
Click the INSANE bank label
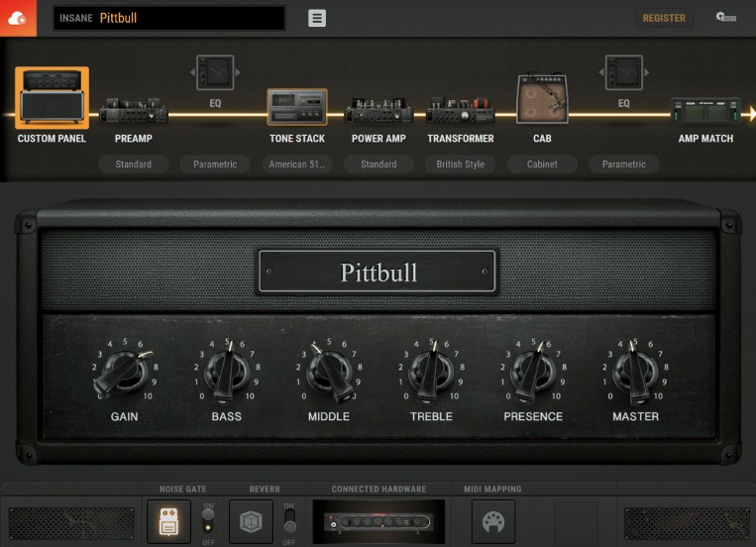75,18
